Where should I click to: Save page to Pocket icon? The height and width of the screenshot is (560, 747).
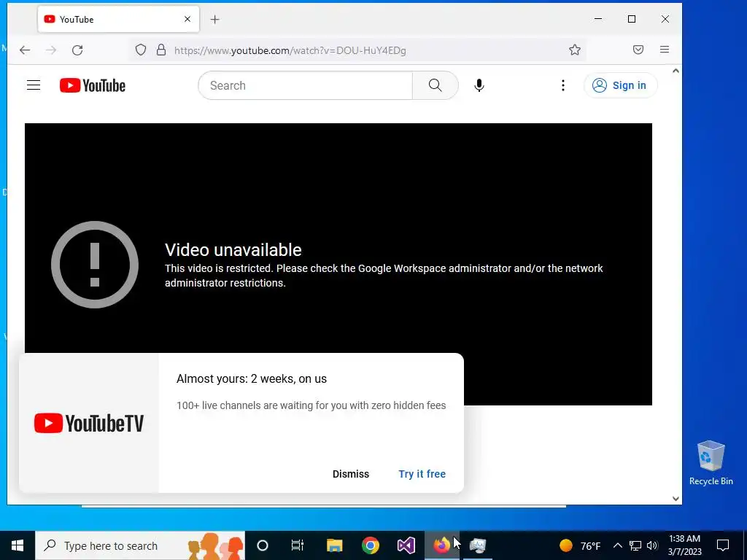[638, 50]
